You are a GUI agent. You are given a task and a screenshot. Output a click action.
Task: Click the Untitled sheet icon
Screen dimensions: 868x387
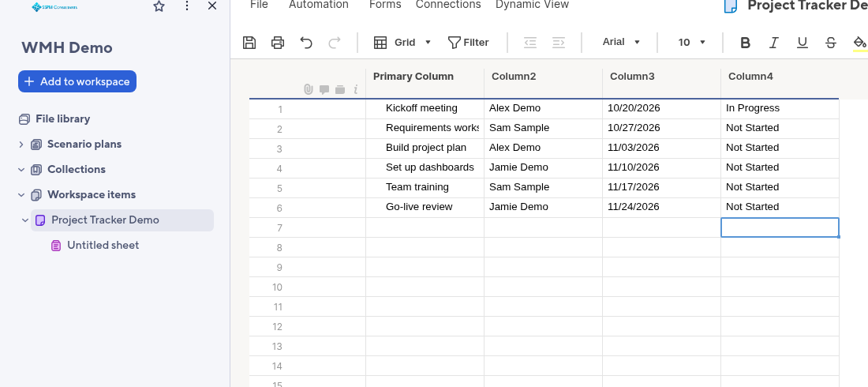pos(56,246)
